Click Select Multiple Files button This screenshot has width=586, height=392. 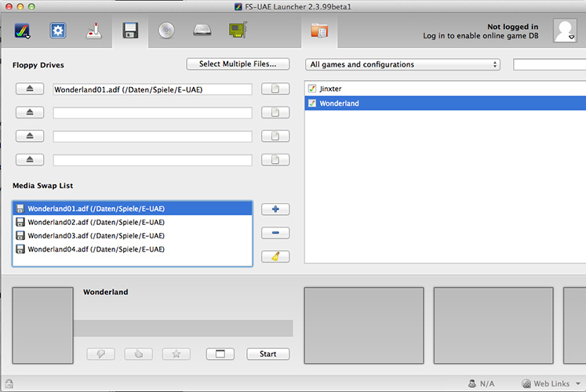tap(238, 64)
